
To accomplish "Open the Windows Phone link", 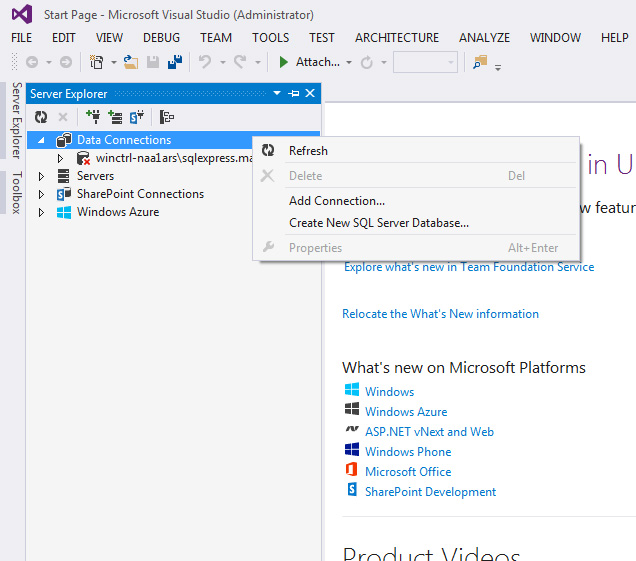I will pos(408,452).
